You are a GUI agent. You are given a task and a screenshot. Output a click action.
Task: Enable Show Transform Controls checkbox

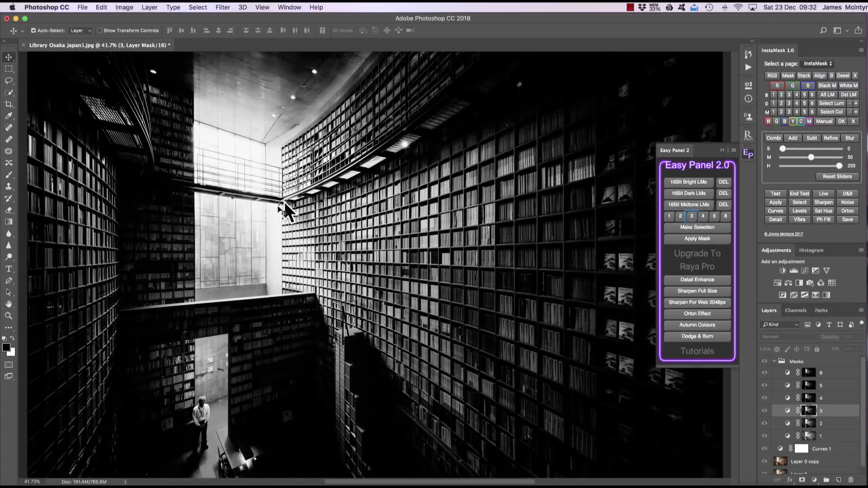(x=99, y=31)
